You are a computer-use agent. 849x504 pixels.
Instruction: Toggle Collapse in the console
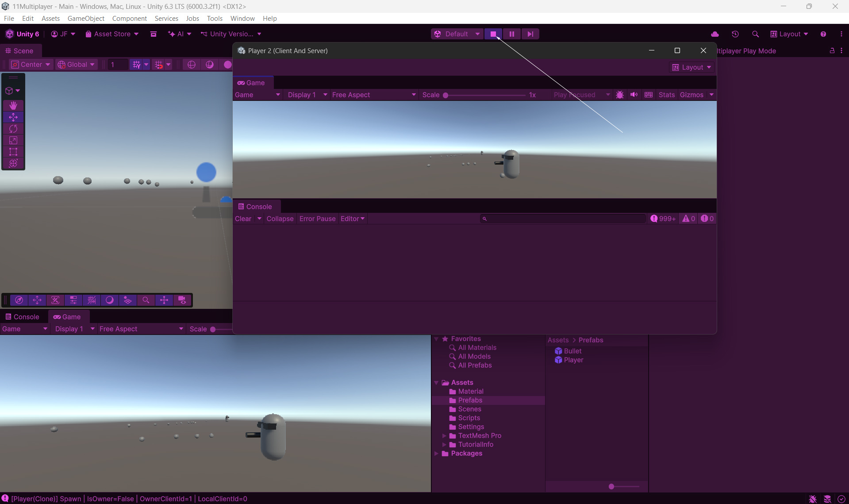pos(280,219)
